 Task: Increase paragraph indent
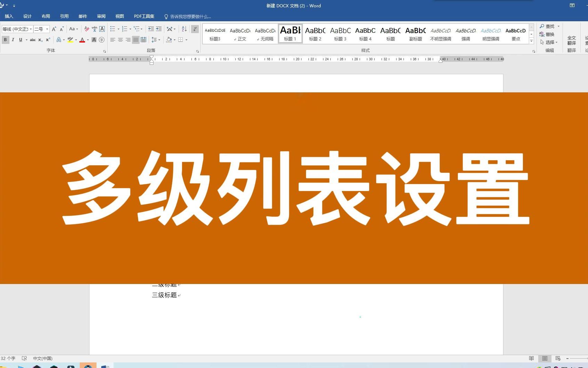click(x=158, y=29)
